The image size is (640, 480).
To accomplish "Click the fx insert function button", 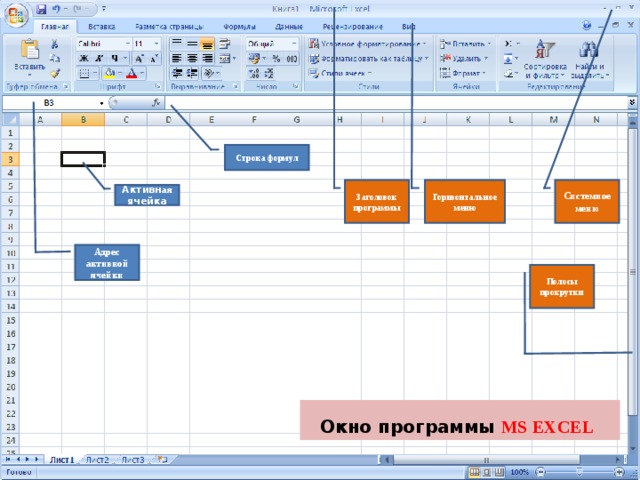I will click(x=156, y=103).
